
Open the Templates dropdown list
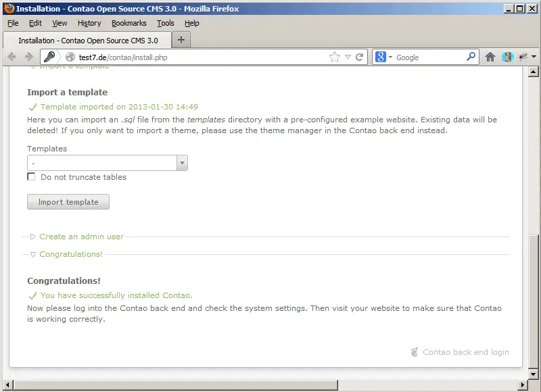click(108, 163)
